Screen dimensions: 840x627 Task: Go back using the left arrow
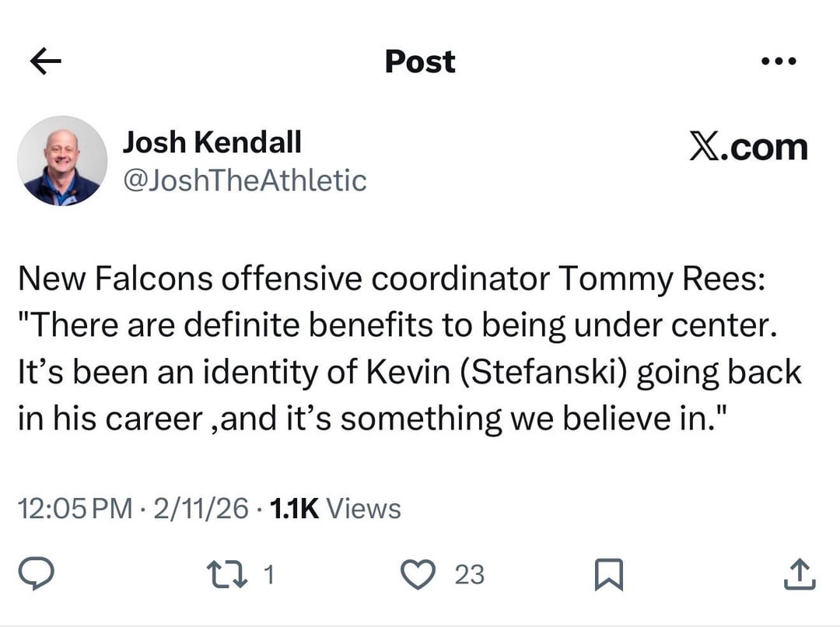[45, 61]
